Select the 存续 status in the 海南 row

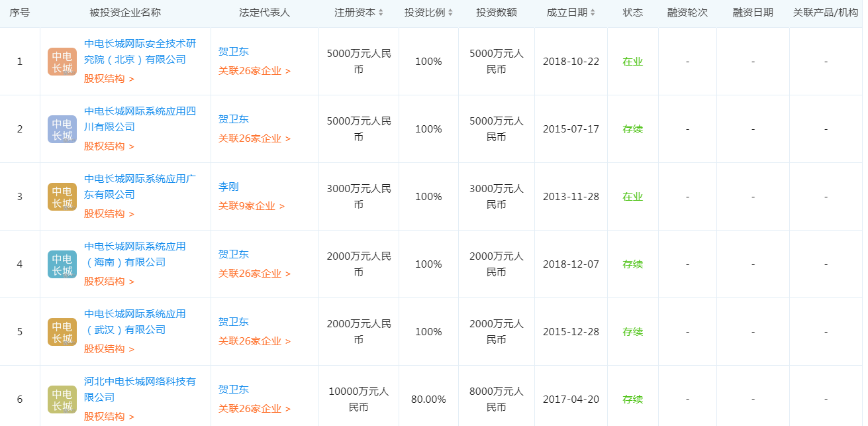633,264
